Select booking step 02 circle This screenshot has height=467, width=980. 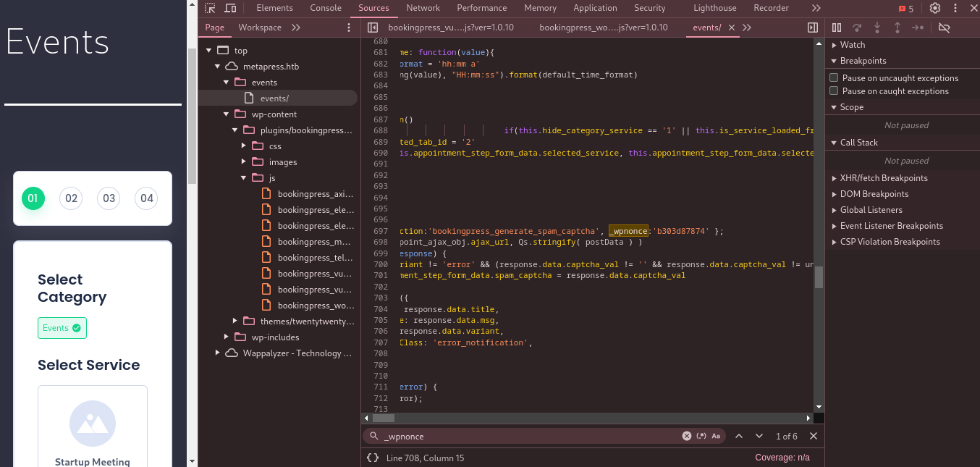(x=71, y=198)
